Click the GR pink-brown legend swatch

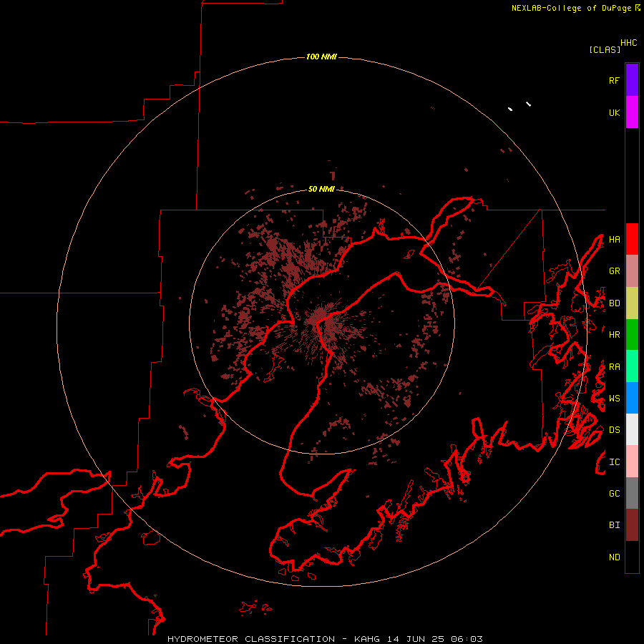pos(632,271)
